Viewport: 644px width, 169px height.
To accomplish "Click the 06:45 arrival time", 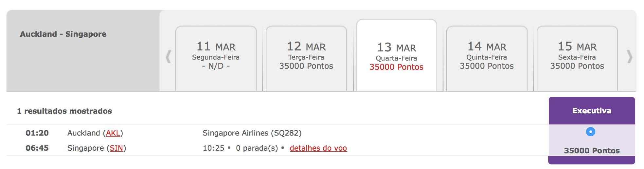I will [x=37, y=148].
